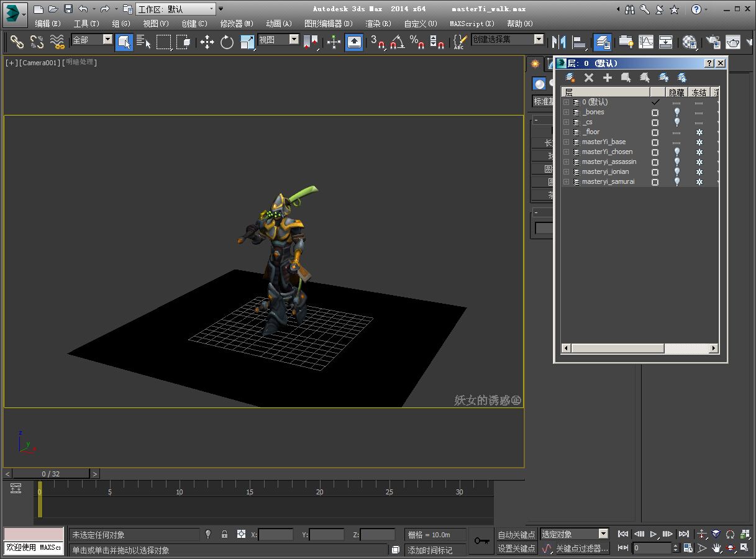Image resolution: width=756 pixels, height=559 pixels.
Task: Select the Move tool in main toolbar
Action: point(207,42)
